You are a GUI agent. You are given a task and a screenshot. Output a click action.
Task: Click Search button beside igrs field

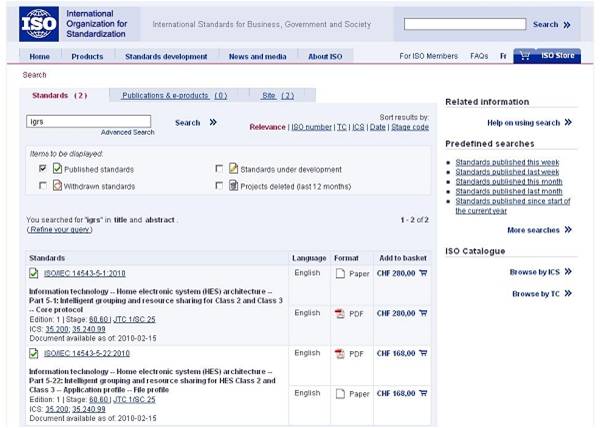tap(188, 123)
